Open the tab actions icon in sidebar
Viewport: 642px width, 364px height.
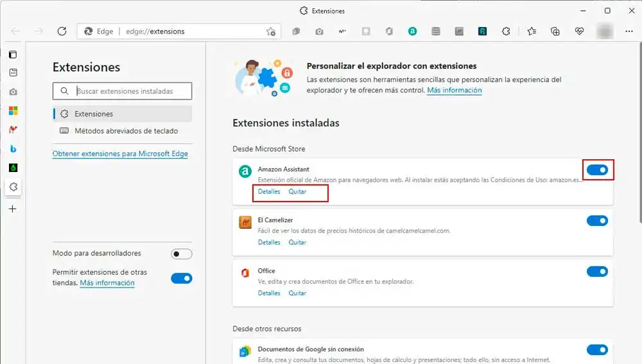[13, 55]
